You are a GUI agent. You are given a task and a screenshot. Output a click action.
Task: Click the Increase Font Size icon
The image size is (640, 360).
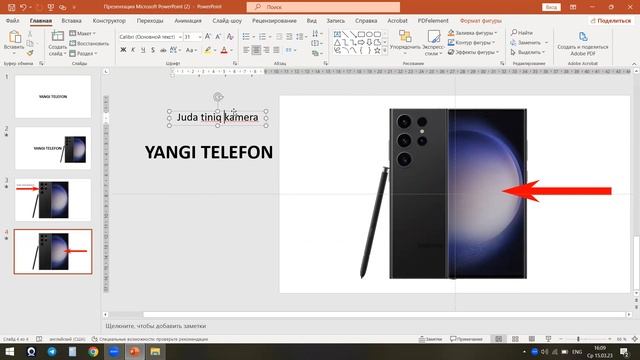[x=208, y=37]
